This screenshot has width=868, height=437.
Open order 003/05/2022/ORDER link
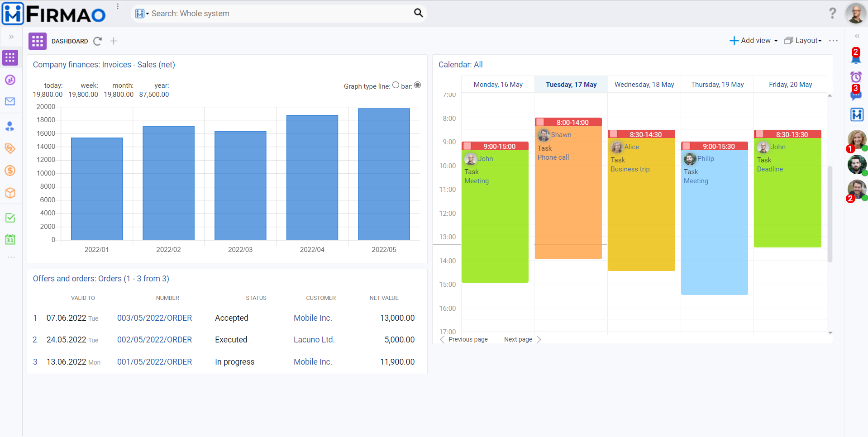tap(154, 318)
